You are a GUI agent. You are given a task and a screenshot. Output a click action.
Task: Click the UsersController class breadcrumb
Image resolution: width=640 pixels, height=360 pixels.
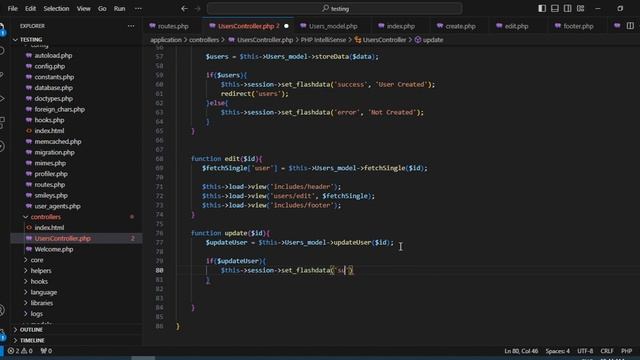(380, 40)
